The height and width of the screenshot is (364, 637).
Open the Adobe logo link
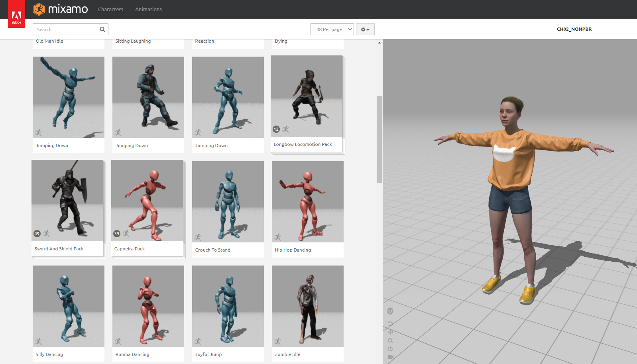(x=16, y=14)
